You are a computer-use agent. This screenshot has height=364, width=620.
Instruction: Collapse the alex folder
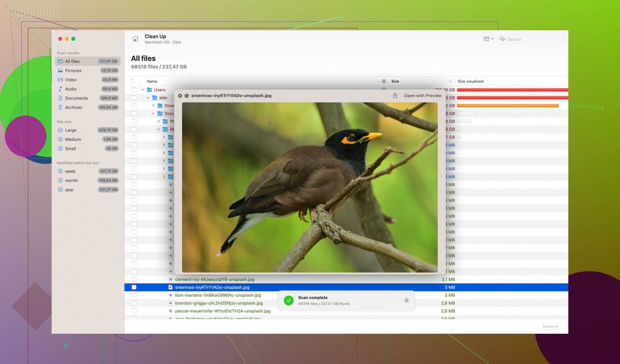(x=148, y=98)
